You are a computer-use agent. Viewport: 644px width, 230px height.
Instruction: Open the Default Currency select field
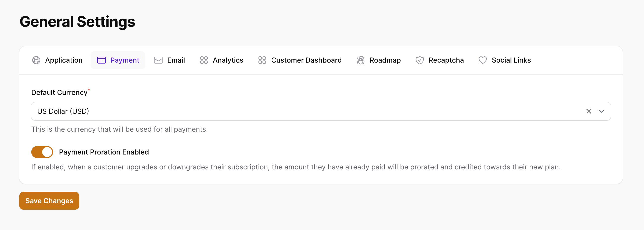coord(321,111)
